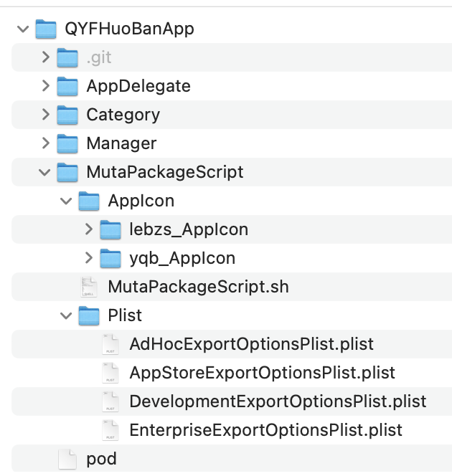
Task: Expand the Manager folder chevron
Action: tap(46, 143)
